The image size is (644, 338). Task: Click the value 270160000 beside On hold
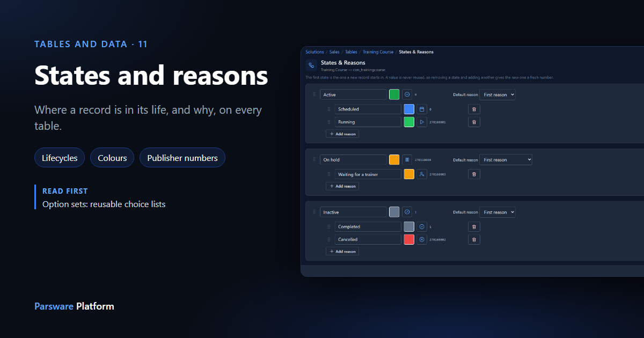click(423, 160)
